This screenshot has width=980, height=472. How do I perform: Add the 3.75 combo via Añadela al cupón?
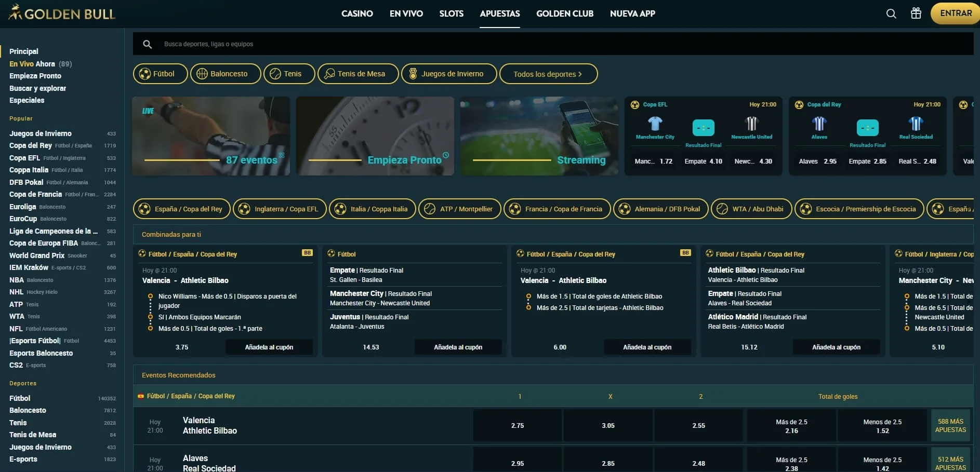(269, 347)
